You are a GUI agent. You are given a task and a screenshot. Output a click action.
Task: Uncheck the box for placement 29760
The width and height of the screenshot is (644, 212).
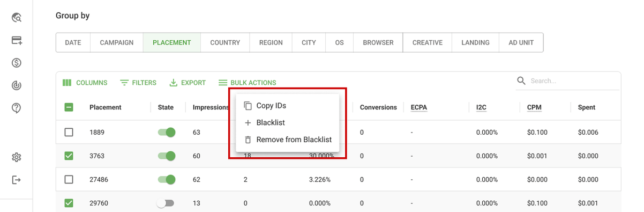pyautogui.click(x=69, y=203)
